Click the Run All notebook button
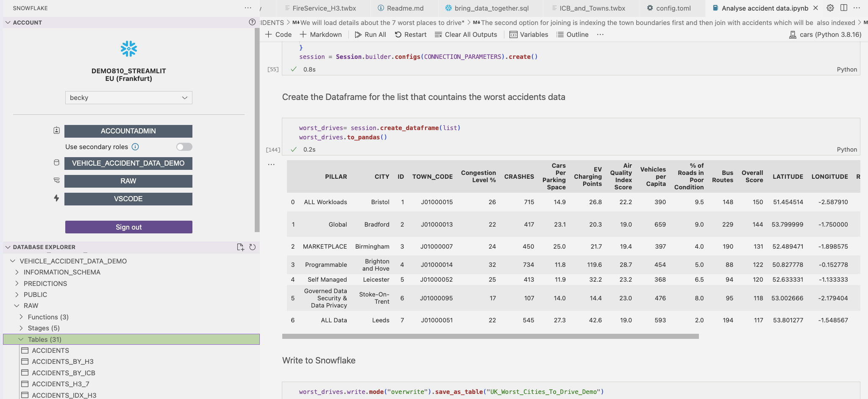The image size is (868, 399). click(370, 35)
